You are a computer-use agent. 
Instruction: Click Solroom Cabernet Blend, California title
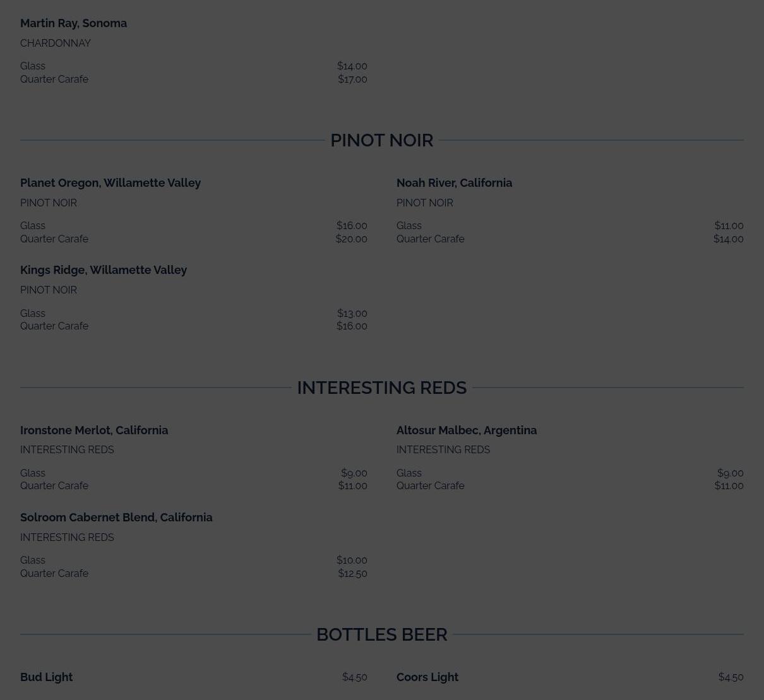(x=116, y=518)
